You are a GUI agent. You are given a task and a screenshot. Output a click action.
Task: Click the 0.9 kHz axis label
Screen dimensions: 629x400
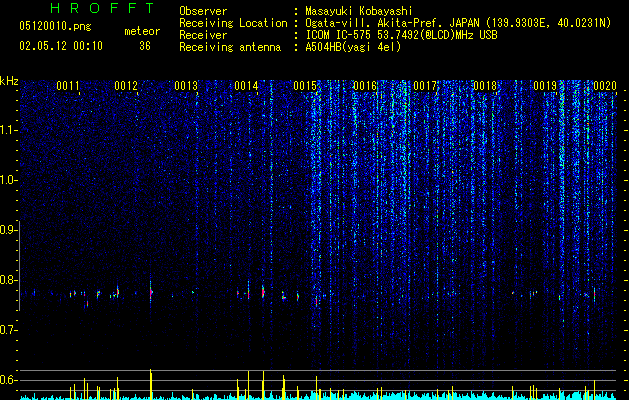[9, 230]
